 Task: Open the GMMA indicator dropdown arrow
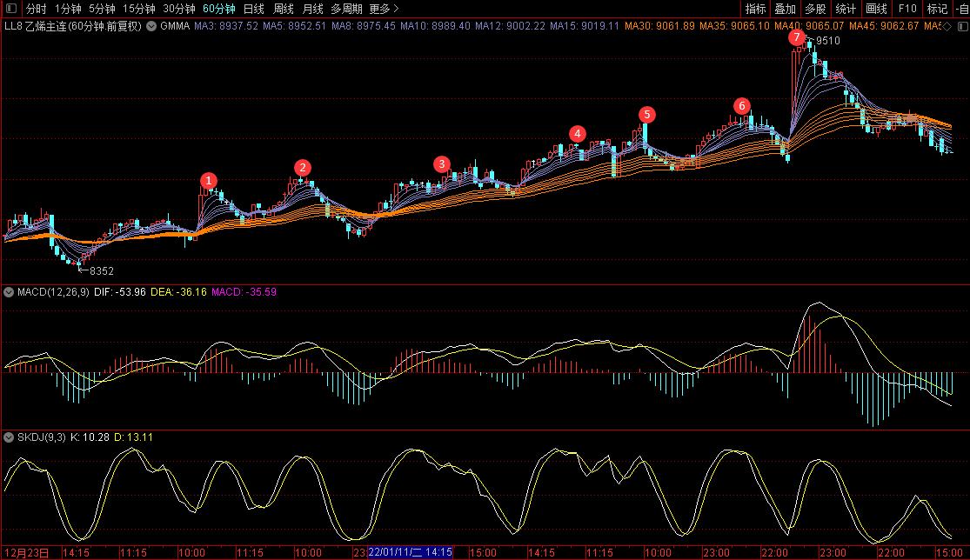pos(151,26)
